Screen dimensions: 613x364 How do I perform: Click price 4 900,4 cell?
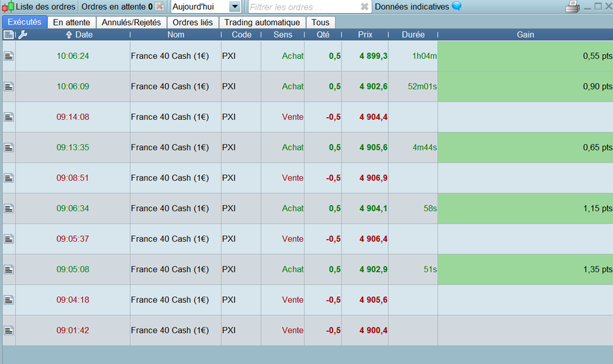[365, 330]
